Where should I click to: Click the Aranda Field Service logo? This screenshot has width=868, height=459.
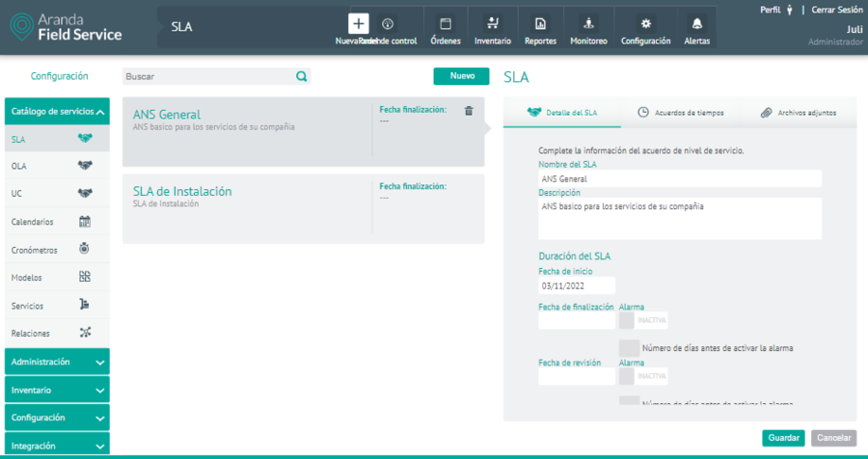67,27
